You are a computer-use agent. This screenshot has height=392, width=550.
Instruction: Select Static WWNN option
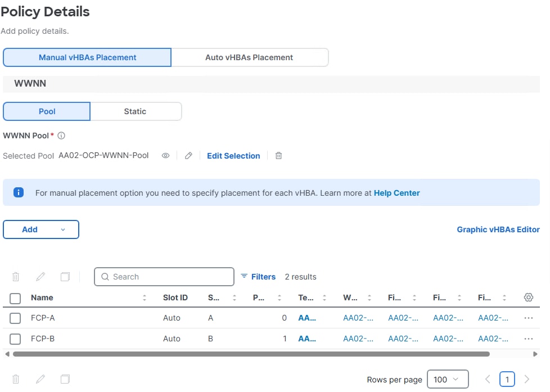(x=136, y=111)
